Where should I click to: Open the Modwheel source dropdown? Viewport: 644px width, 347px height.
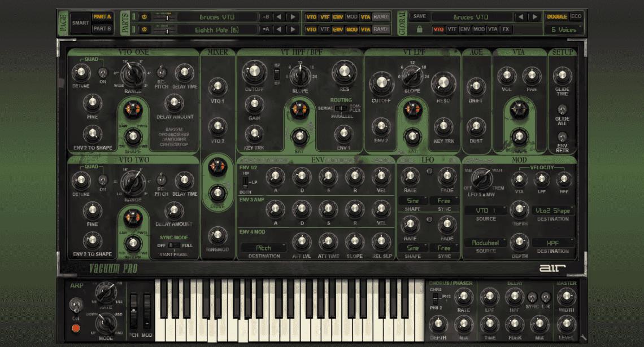pyautogui.click(x=486, y=243)
